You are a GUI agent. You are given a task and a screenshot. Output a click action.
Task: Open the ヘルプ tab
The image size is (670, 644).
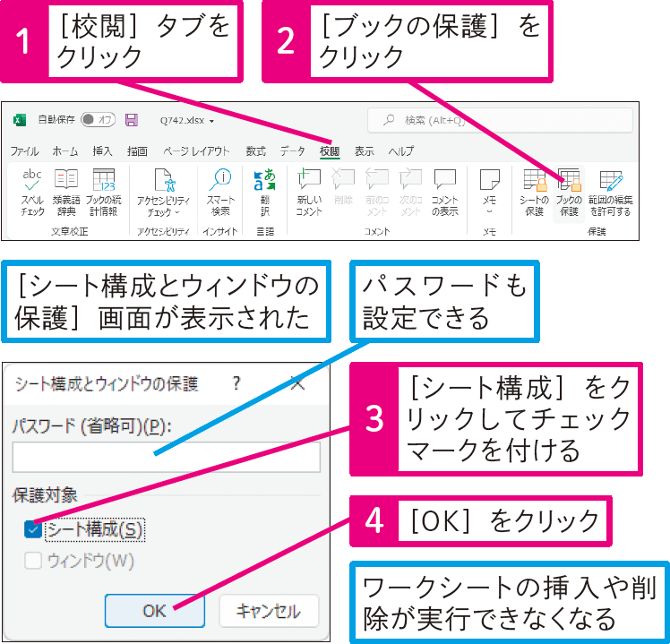click(x=400, y=151)
